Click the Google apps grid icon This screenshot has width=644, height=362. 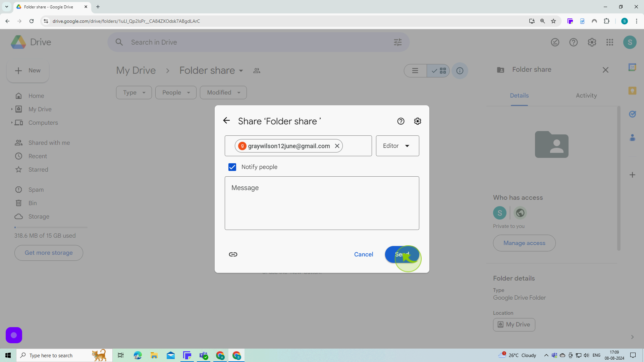609,42
